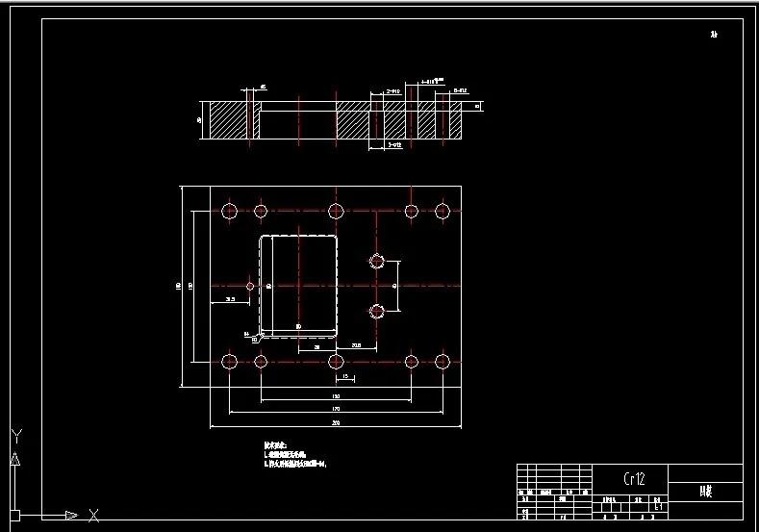Pick the 15 dimension below center hole
This screenshot has height=532, width=759.
pos(345,376)
